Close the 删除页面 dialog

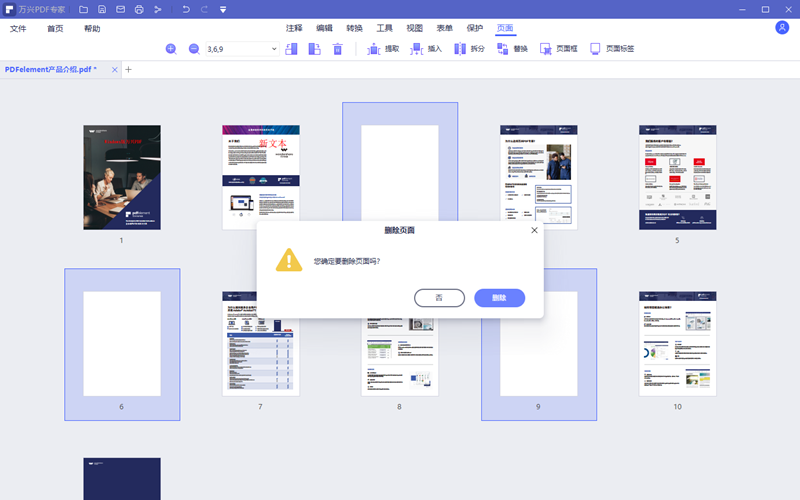tap(534, 230)
